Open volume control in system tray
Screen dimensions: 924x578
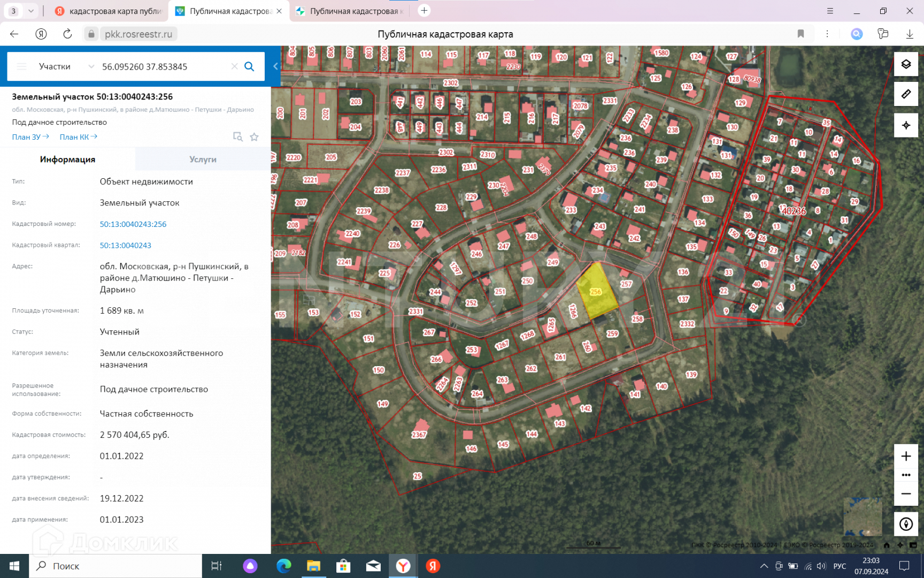[x=821, y=566]
